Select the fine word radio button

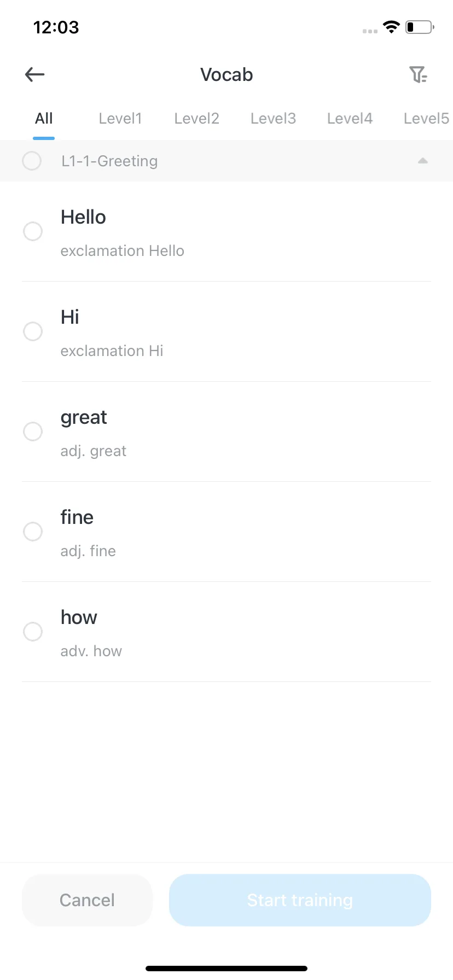click(33, 532)
